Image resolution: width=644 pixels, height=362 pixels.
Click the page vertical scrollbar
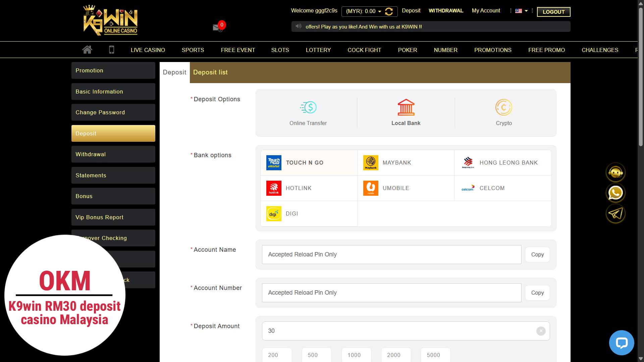coord(641,77)
